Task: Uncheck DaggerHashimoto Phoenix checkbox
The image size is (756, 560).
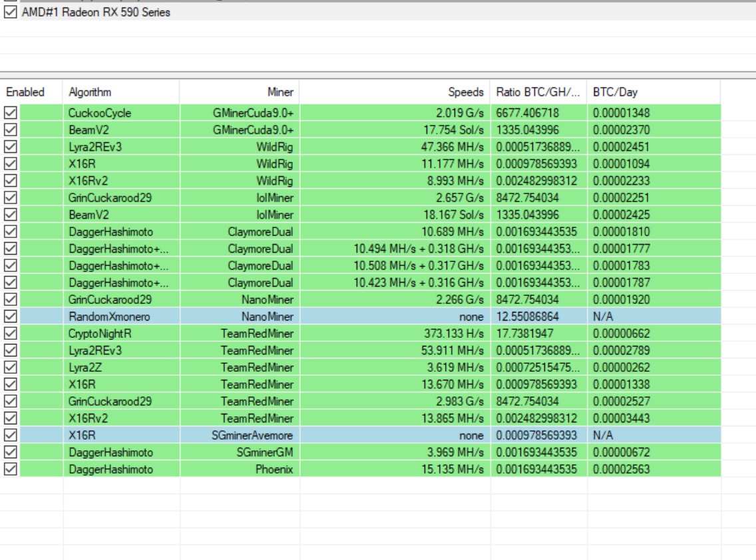Action: [x=10, y=469]
